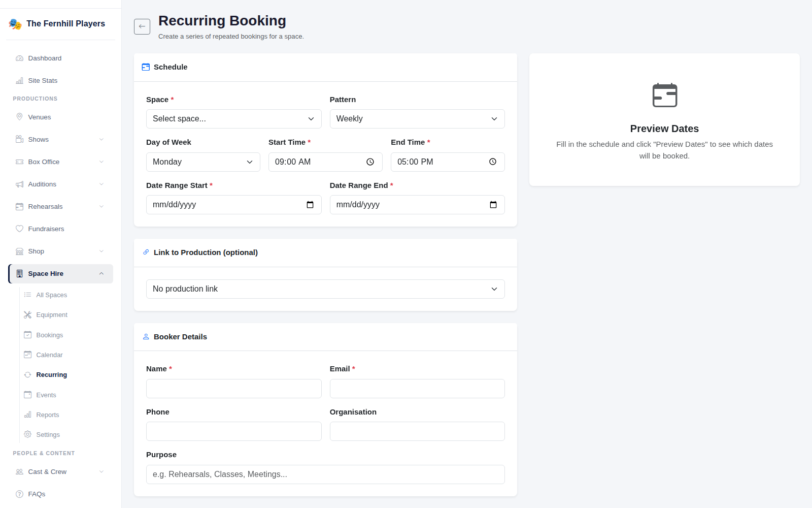The width and height of the screenshot is (812, 508).
Task: Open the End Time clock picker icon
Action: (493, 162)
